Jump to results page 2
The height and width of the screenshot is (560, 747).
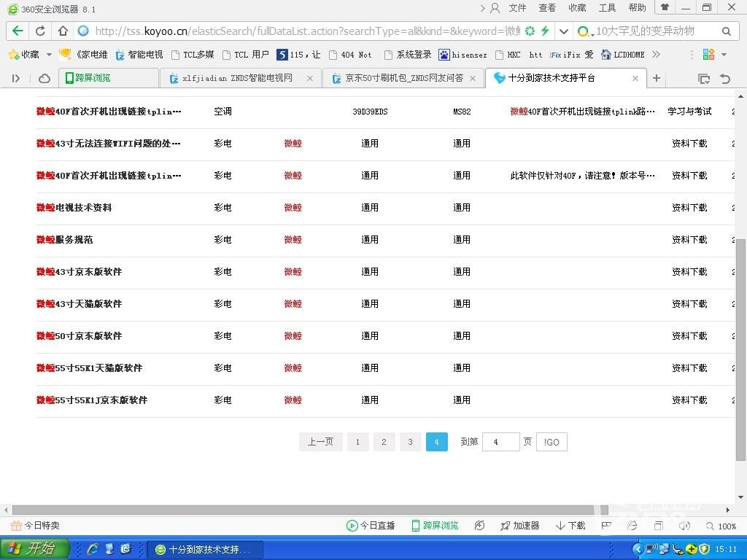[x=384, y=442]
